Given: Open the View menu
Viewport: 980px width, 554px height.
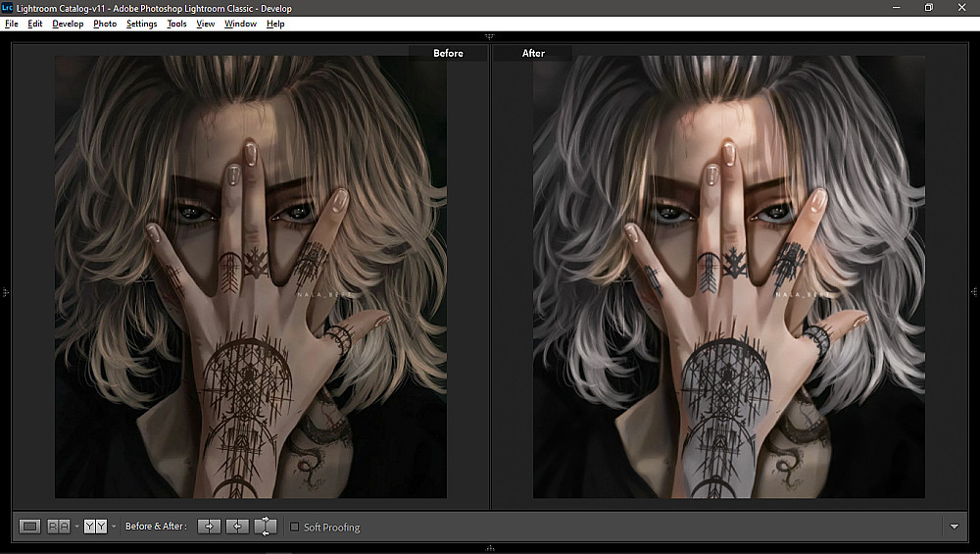Looking at the screenshot, I should (x=206, y=24).
